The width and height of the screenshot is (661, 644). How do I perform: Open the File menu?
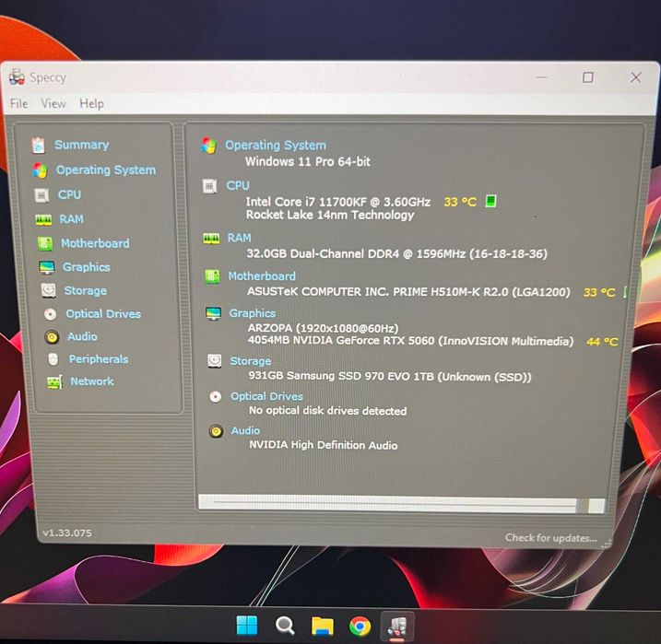[19, 103]
